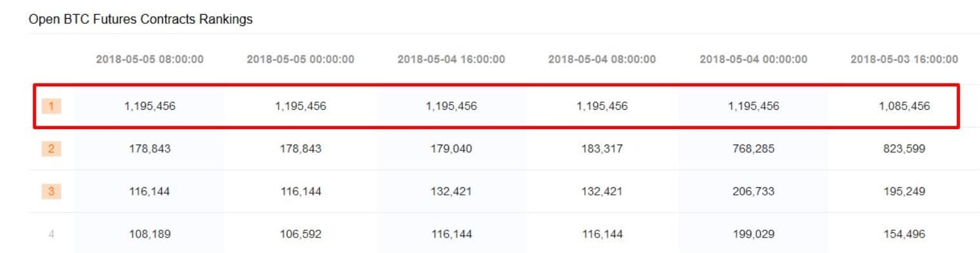Click 132,421 under 2018-05-04 08:00:00
980x253 pixels.
pos(602,191)
